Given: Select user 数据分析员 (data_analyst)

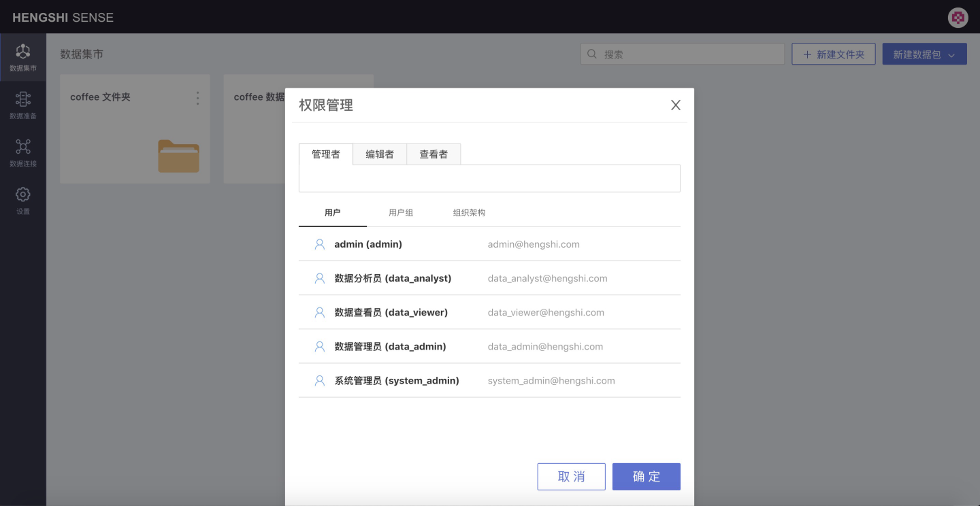Looking at the screenshot, I should click(x=393, y=278).
